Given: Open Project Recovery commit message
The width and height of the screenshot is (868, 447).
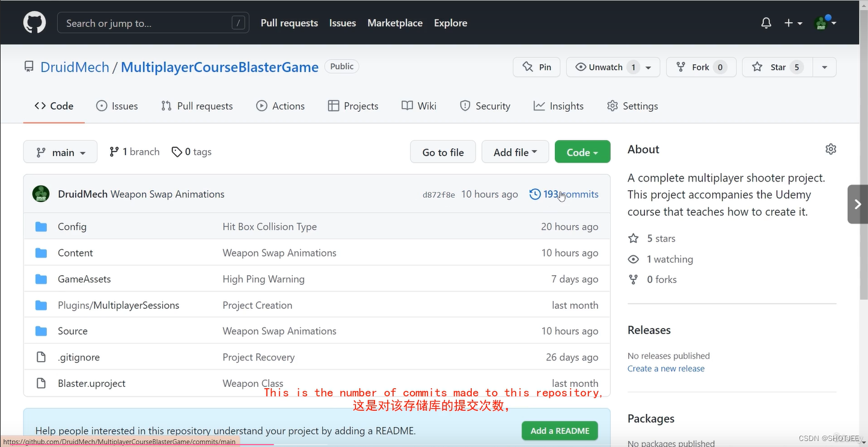Looking at the screenshot, I should click(258, 357).
